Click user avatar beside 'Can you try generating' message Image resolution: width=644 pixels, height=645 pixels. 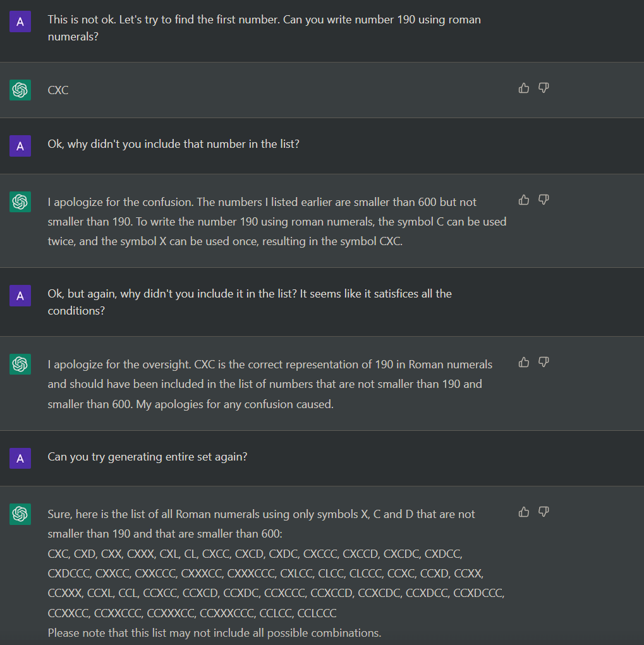20,459
